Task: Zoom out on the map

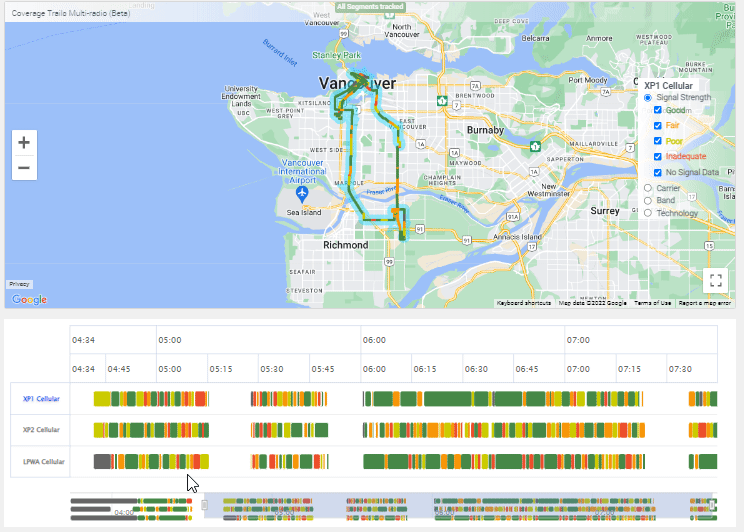Action: [x=24, y=168]
